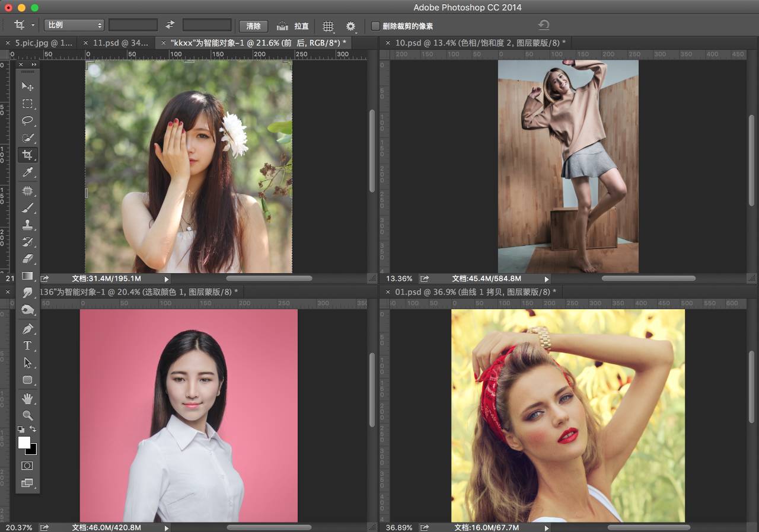Select the Horizontal Type tool

(27, 346)
